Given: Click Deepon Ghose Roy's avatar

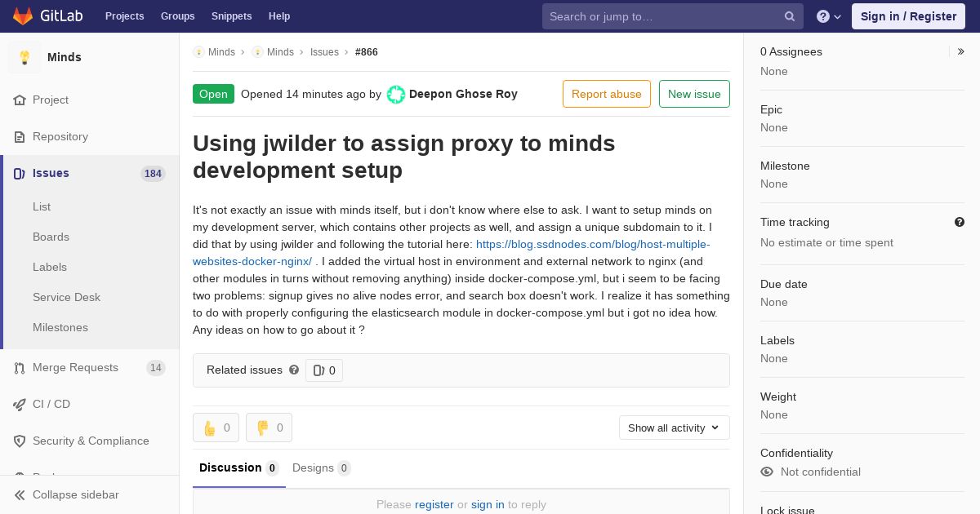Looking at the screenshot, I should click(396, 94).
